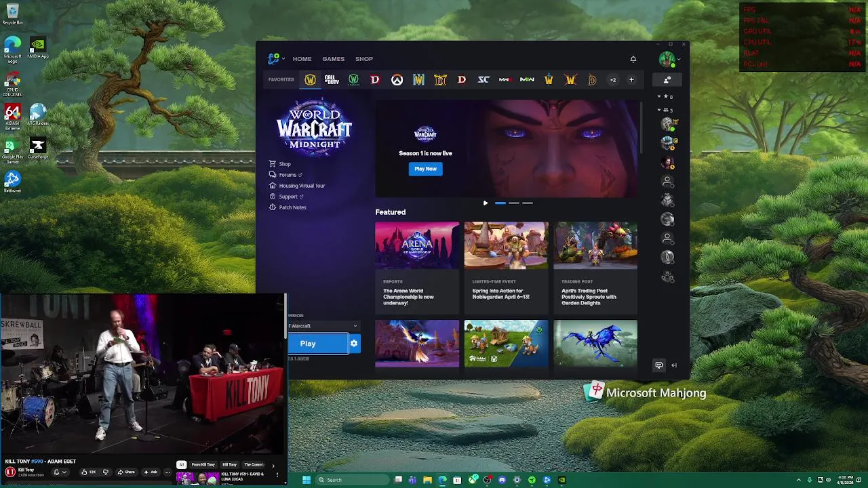Image resolution: width=868 pixels, height=488 pixels.
Task: Open the volume control in system tray
Action: tap(829, 480)
